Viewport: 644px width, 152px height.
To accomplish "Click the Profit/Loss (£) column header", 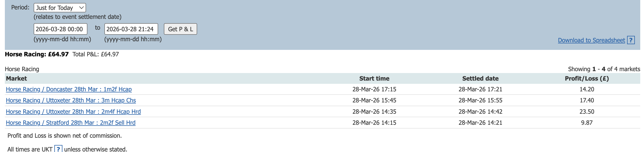I will tap(587, 78).
